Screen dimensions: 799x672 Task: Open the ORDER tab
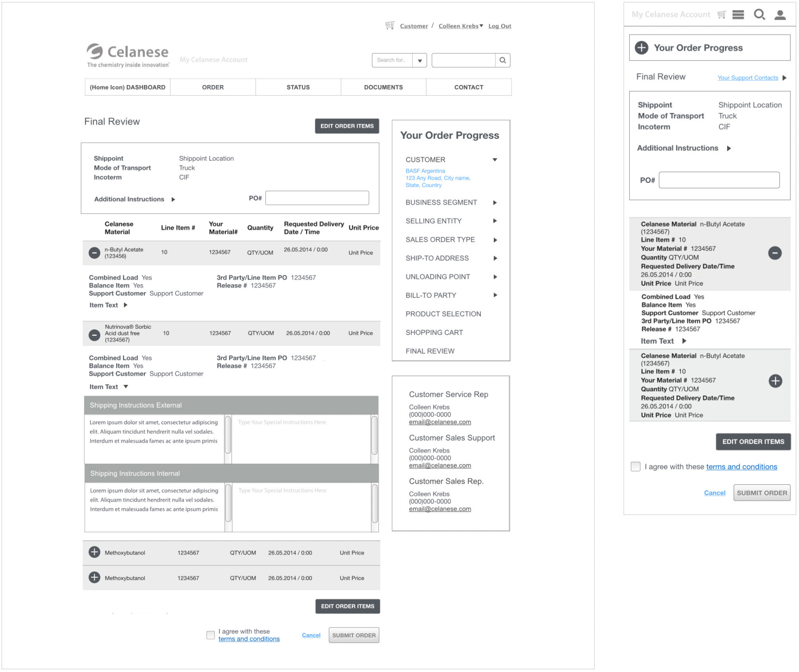(213, 87)
